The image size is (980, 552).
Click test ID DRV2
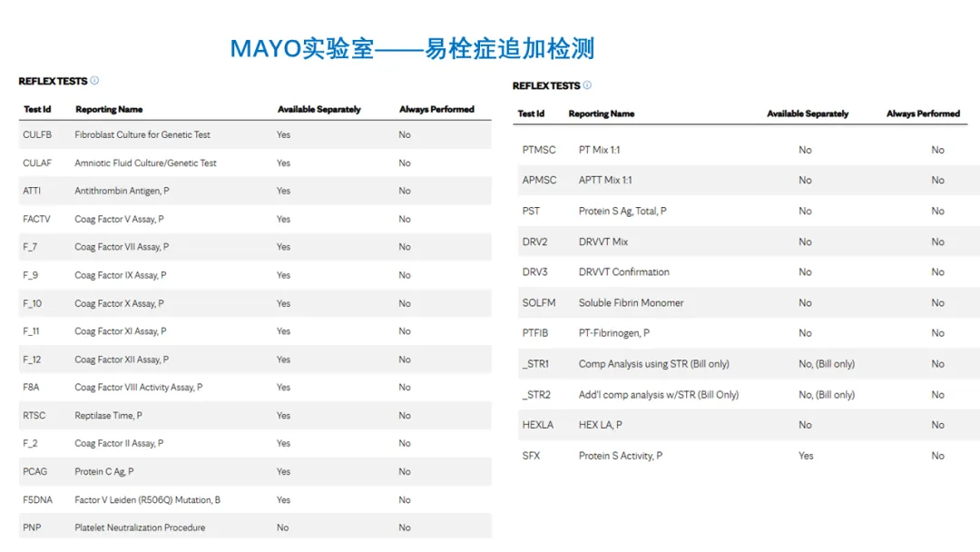pos(535,241)
